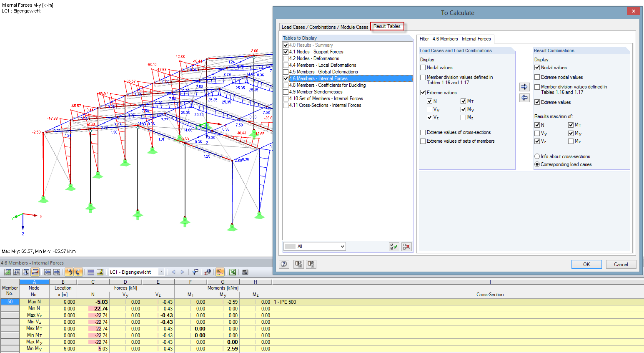
Task: Click column header A in results table
Action: click(34, 282)
